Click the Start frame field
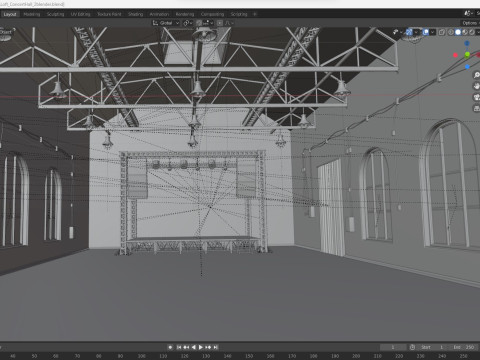This screenshot has height=360, width=480. [433, 347]
